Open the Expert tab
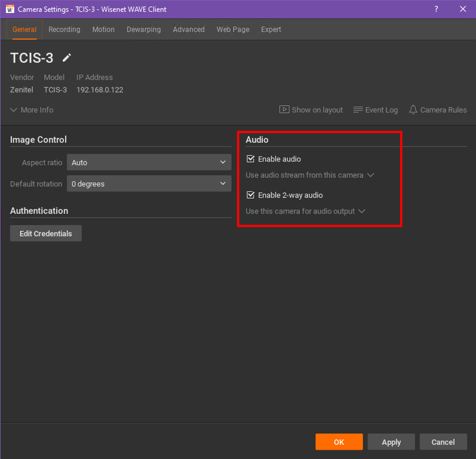 point(271,29)
